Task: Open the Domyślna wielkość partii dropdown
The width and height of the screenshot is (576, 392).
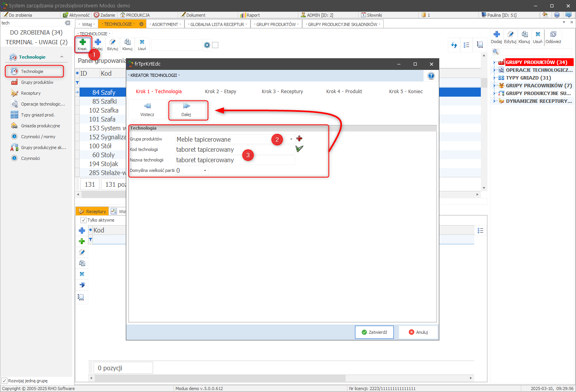Action: (x=205, y=170)
